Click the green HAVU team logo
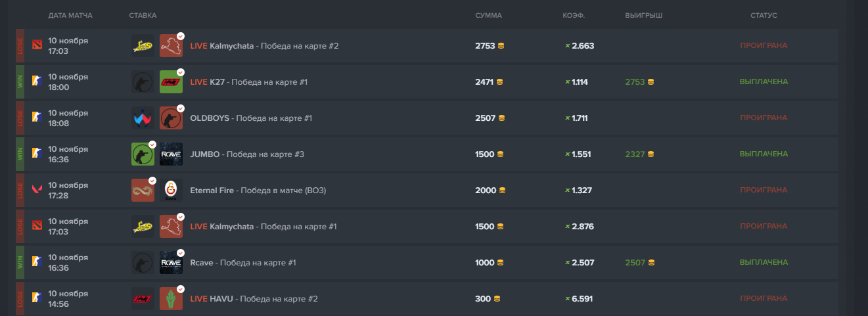 [x=171, y=298]
